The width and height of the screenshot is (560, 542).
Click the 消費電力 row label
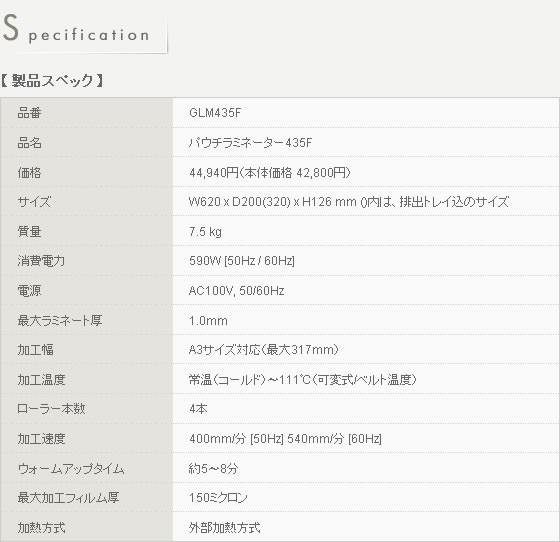[41, 261]
